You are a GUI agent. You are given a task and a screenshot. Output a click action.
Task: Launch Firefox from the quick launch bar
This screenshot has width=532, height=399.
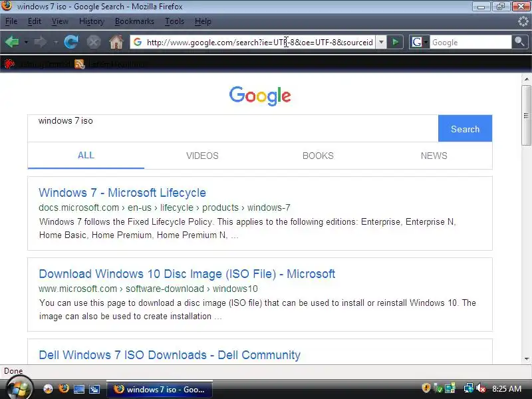click(63, 389)
